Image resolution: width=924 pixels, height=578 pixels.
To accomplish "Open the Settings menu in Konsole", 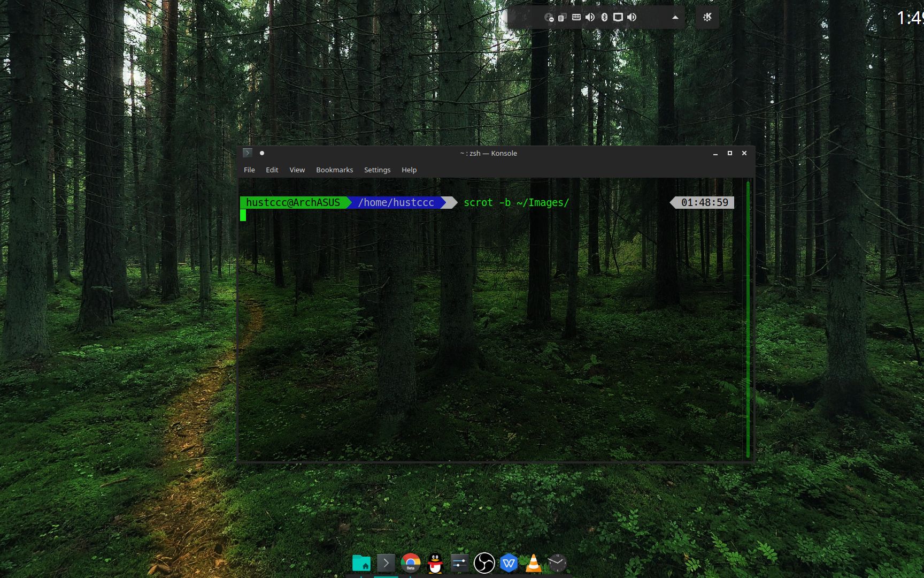I will 377,170.
